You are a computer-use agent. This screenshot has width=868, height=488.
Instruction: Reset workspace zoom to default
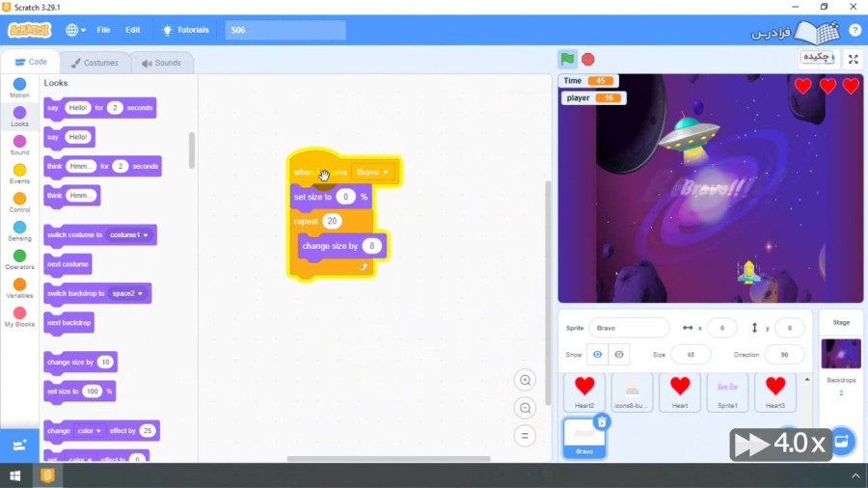pyautogui.click(x=525, y=436)
